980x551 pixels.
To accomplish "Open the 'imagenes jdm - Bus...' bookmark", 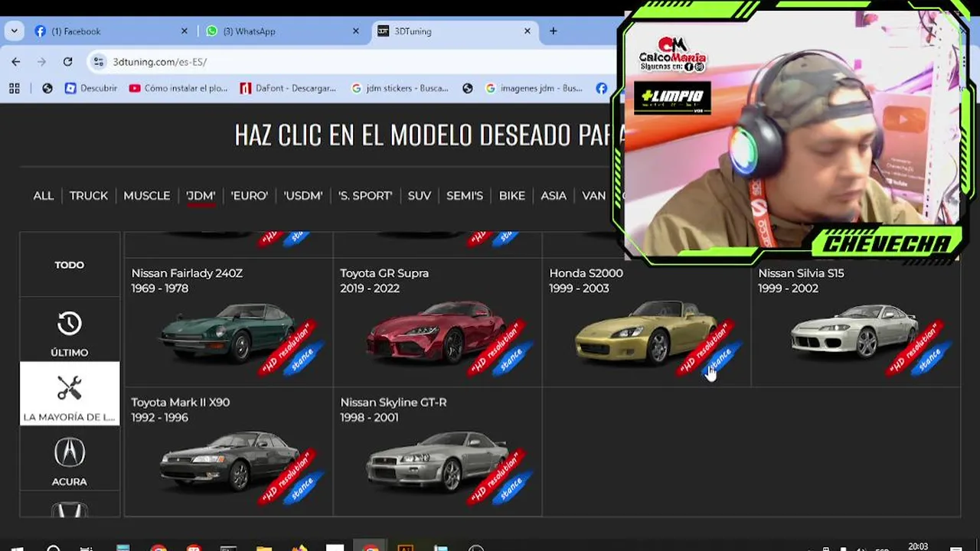I will click(x=534, y=88).
